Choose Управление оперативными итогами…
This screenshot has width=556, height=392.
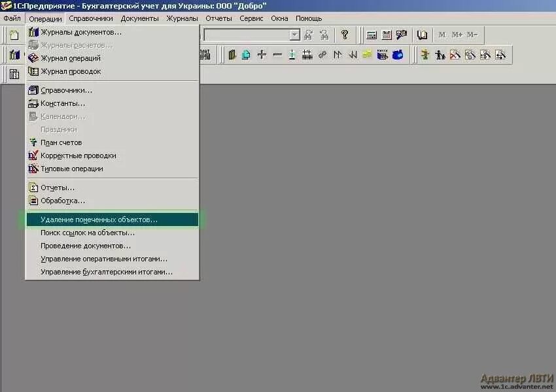(112, 259)
